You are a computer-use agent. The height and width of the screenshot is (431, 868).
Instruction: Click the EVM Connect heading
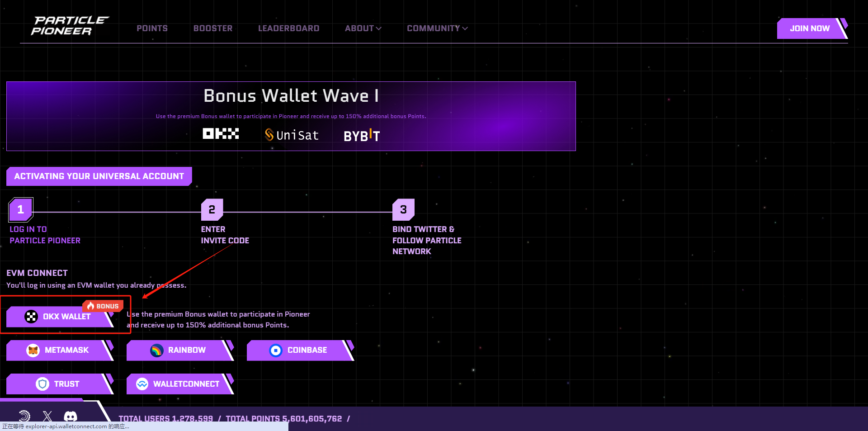click(x=37, y=273)
